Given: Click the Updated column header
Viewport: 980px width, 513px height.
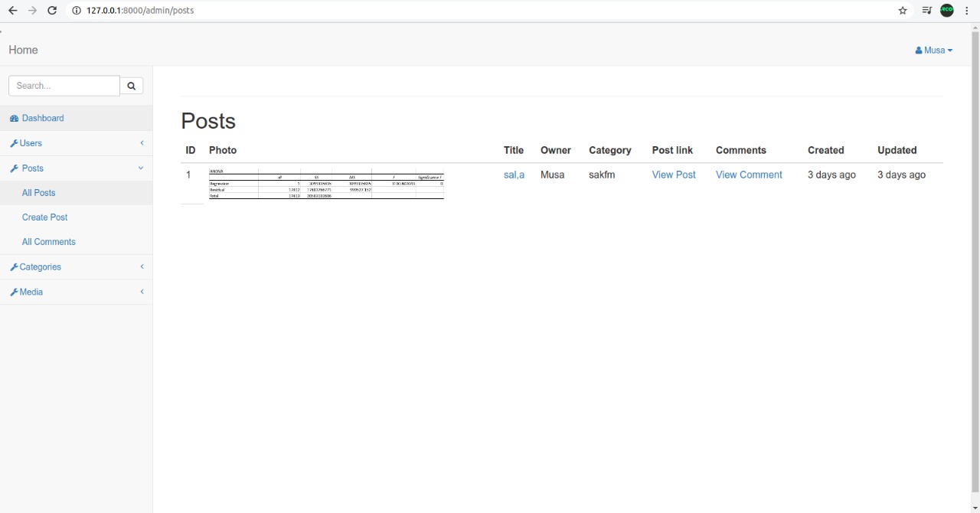Looking at the screenshot, I should point(897,150).
